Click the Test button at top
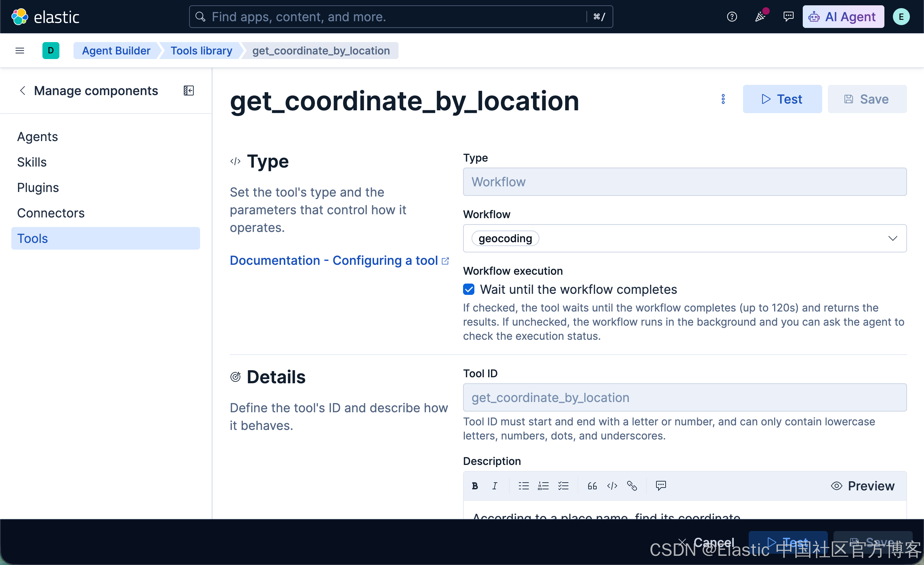Screen dimensions: 924x565 coord(782,99)
